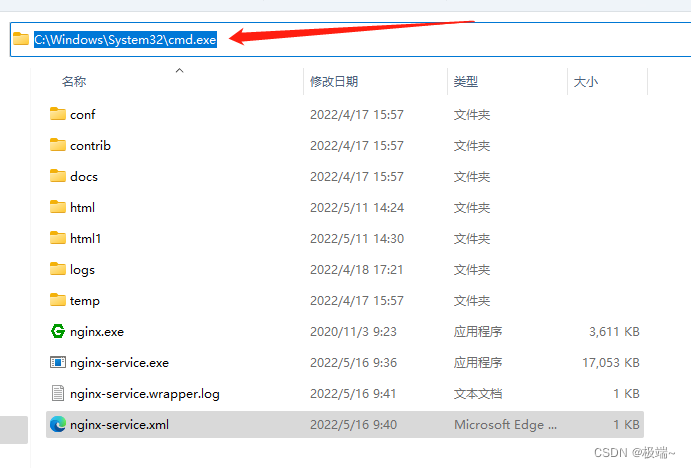The height and width of the screenshot is (468, 691).
Task: Click the date 2022/5/11 14:24 of html
Action: coord(357,208)
